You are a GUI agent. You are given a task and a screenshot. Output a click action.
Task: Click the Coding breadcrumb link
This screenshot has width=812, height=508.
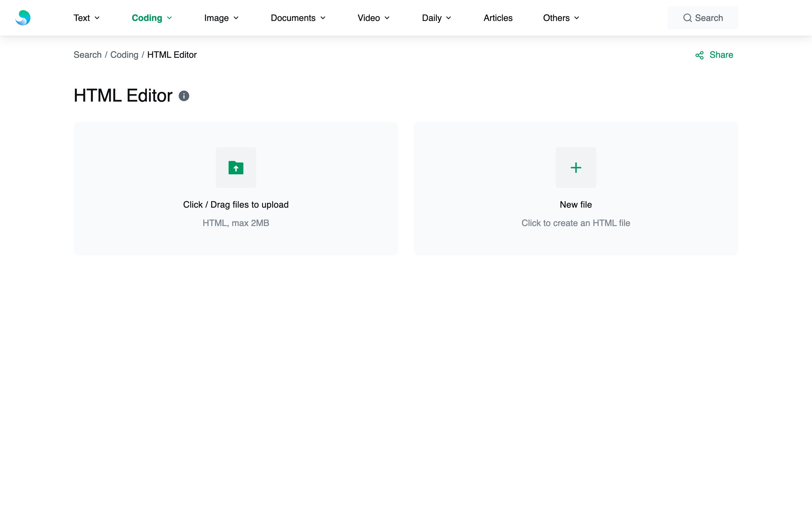pos(124,55)
